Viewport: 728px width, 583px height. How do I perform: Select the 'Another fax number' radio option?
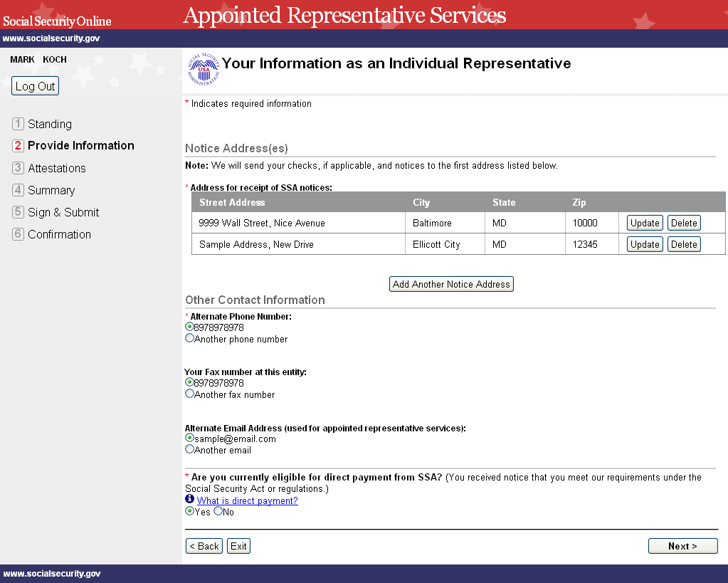point(189,394)
